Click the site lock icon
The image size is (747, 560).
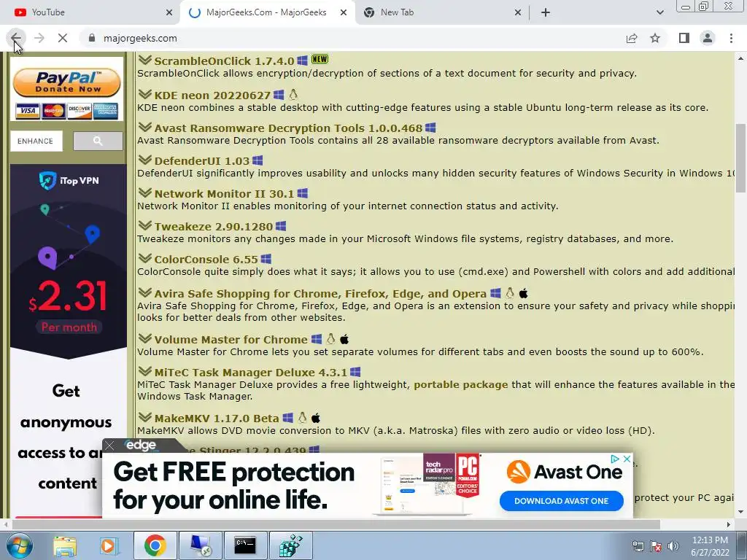click(92, 38)
